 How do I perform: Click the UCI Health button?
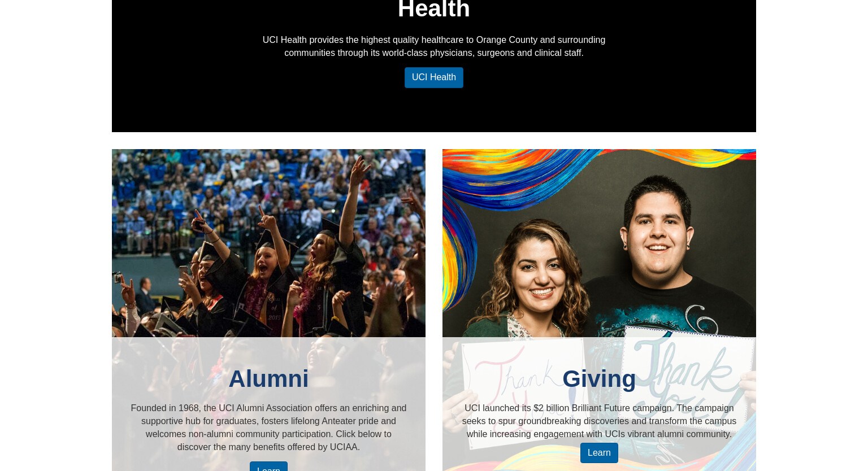pos(433,77)
